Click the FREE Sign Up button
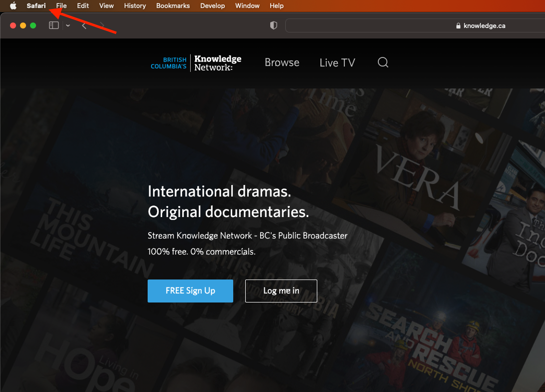Viewport: 545px width, 392px height. pyautogui.click(x=190, y=290)
